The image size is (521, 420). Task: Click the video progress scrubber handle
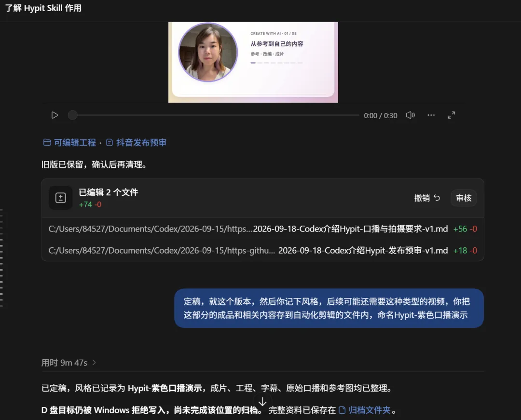[x=73, y=115]
